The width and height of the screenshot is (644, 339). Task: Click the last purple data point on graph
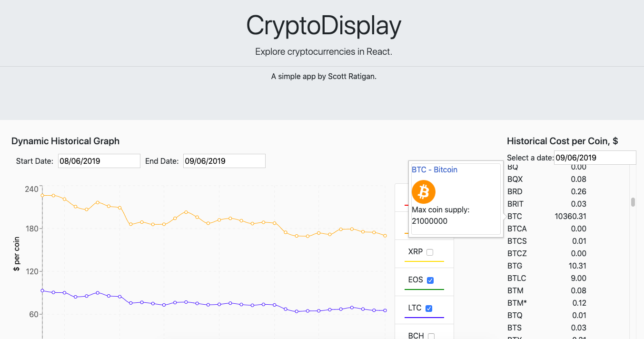point(385,310)
